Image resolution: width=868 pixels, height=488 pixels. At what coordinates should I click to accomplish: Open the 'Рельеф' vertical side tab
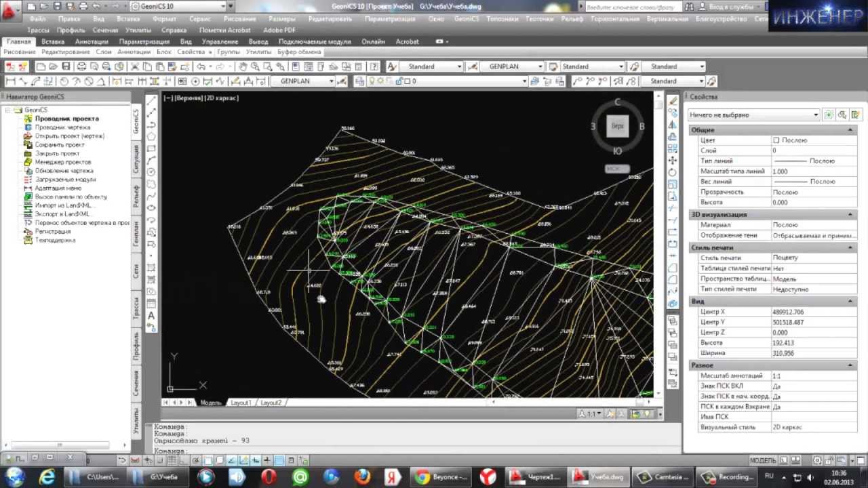pyautogui.click(x=136, y=197)
